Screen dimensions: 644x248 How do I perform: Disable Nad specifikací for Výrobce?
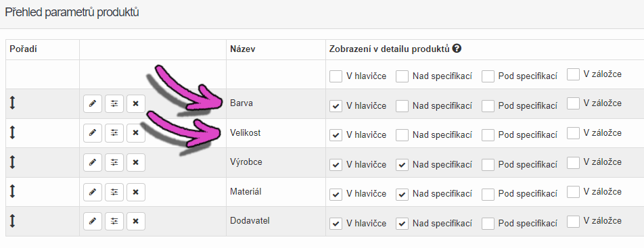tap(402, 165)
